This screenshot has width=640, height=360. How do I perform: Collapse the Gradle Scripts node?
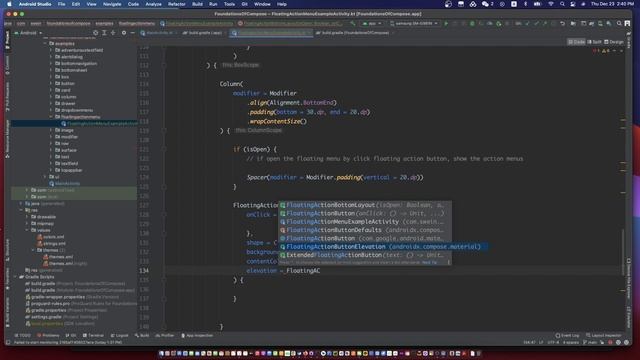(15, 277)
